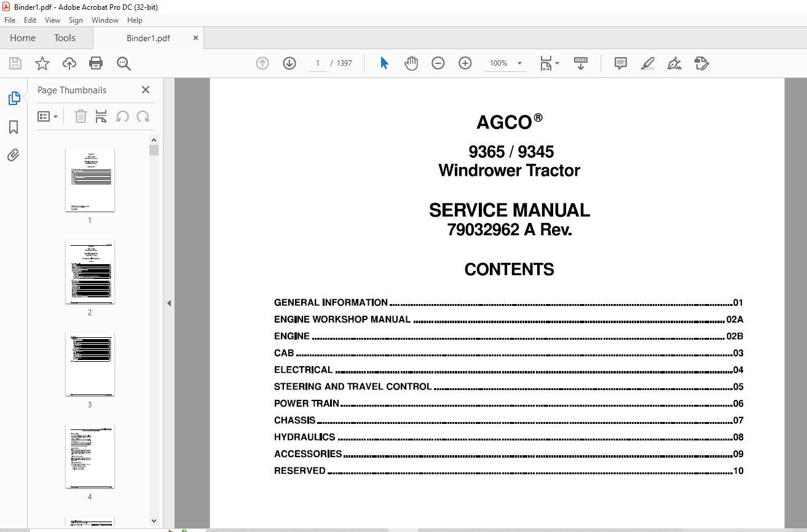Click the ENGINE WORKSHOP MANUAL contents entry
The width and height of the screenshot is (807, 532).
pos(509,319)
